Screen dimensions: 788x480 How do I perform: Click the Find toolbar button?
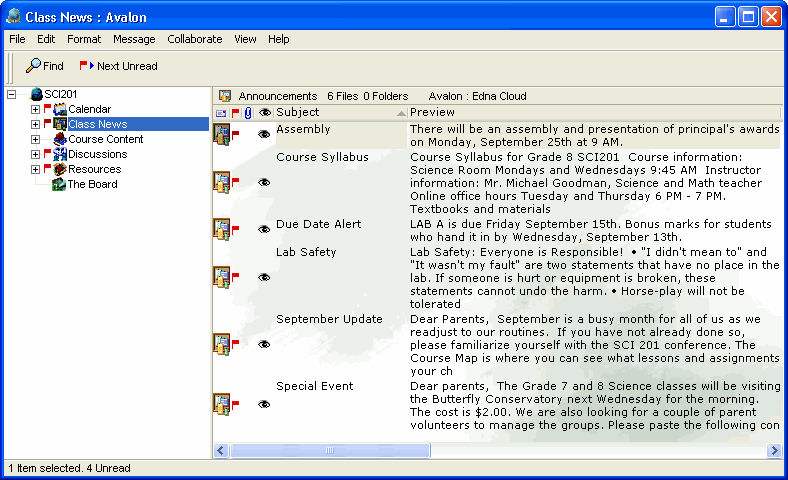44,66
